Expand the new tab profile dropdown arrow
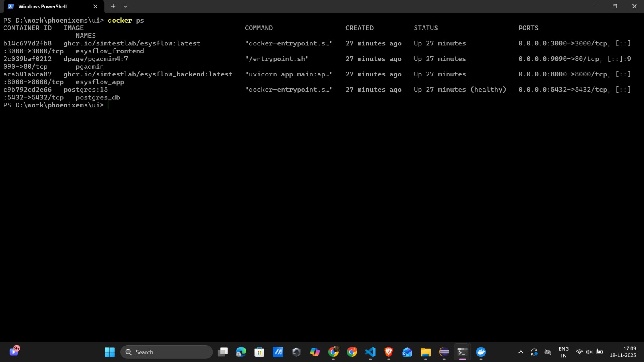644x362 pixels. coord(126,6)
